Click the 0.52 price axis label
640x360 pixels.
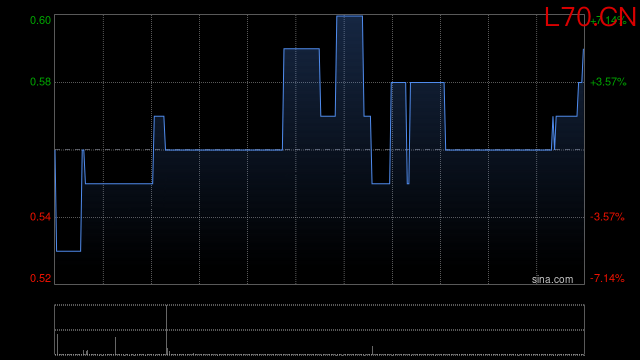click(x=40, y=278)
